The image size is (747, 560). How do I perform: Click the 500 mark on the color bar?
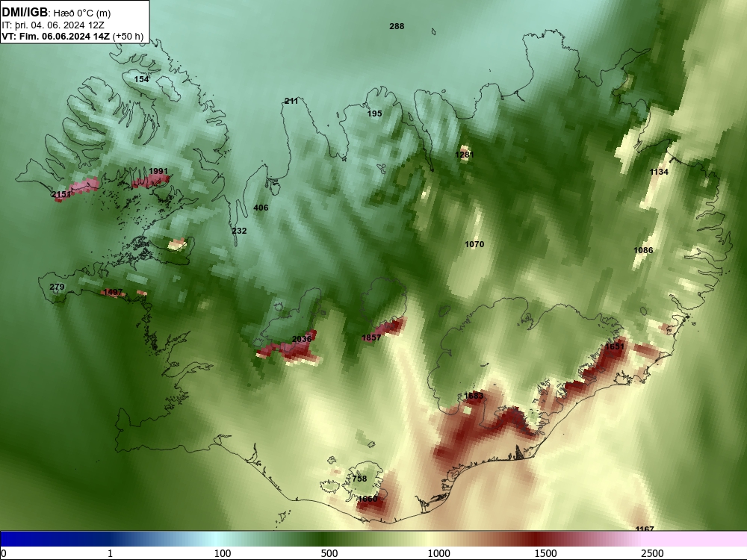[329, 553]
